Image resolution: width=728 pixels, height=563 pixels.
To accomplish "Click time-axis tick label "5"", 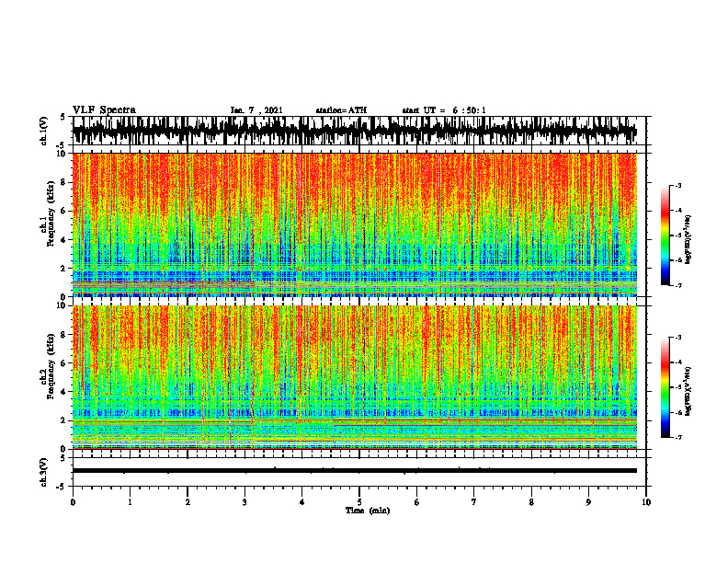I will (x=359, y=502).
